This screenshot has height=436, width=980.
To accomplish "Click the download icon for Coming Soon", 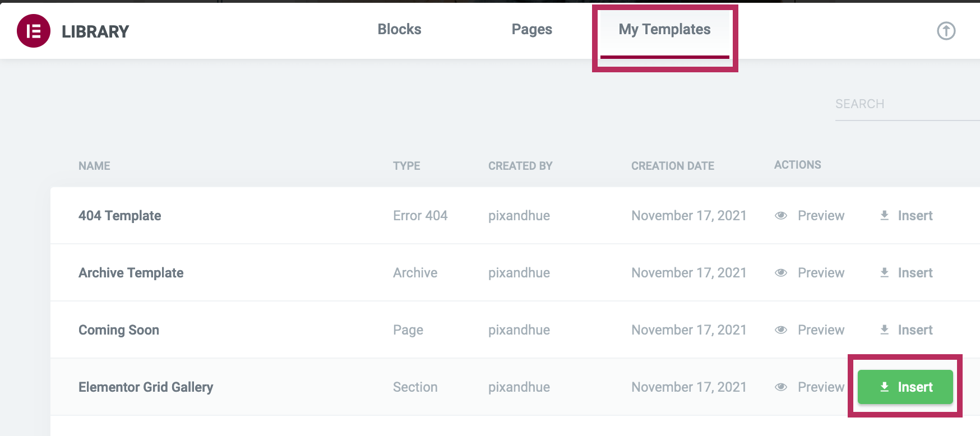I will tap(885, 330).
